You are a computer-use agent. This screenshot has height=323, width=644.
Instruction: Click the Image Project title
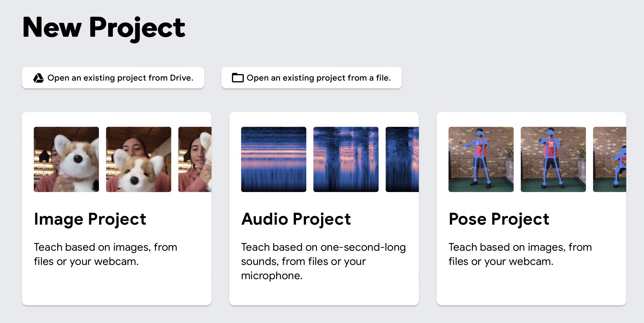90,219
